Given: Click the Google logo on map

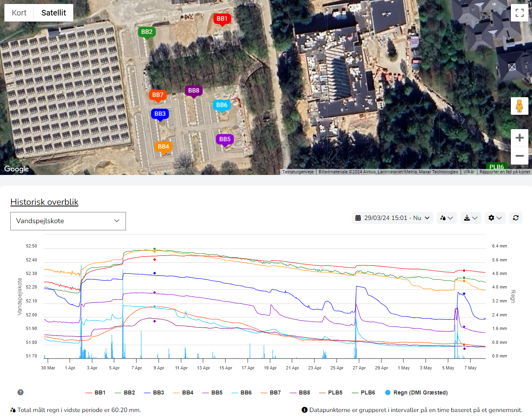Looking at the screenshot, I should coord(16,169).
